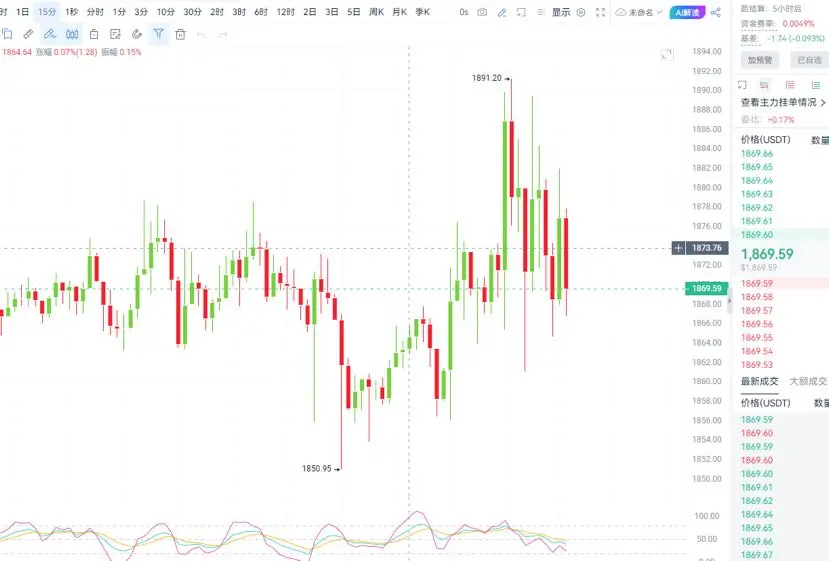
Task: Click the 基差 label
Action: click(749, 39)
